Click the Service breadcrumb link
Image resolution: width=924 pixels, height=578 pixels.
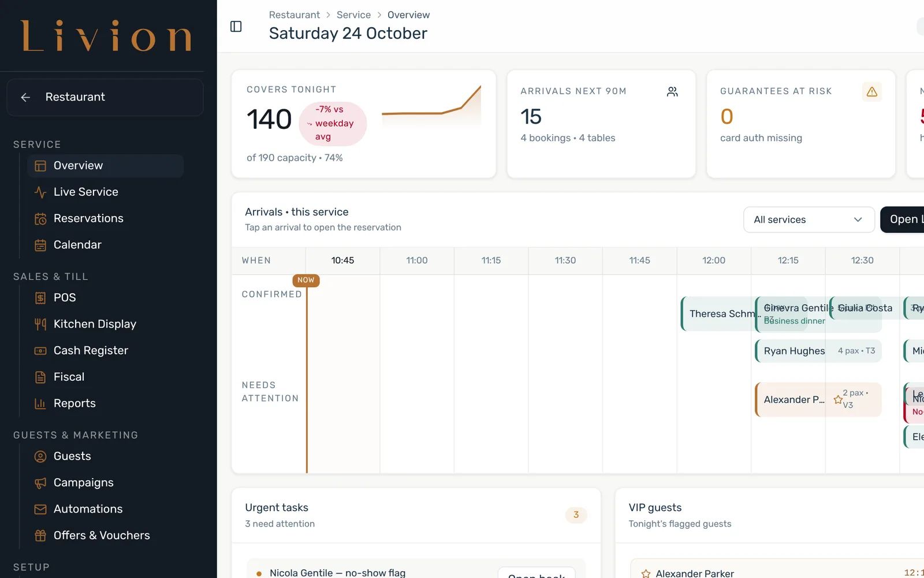[x=354, y=15]
